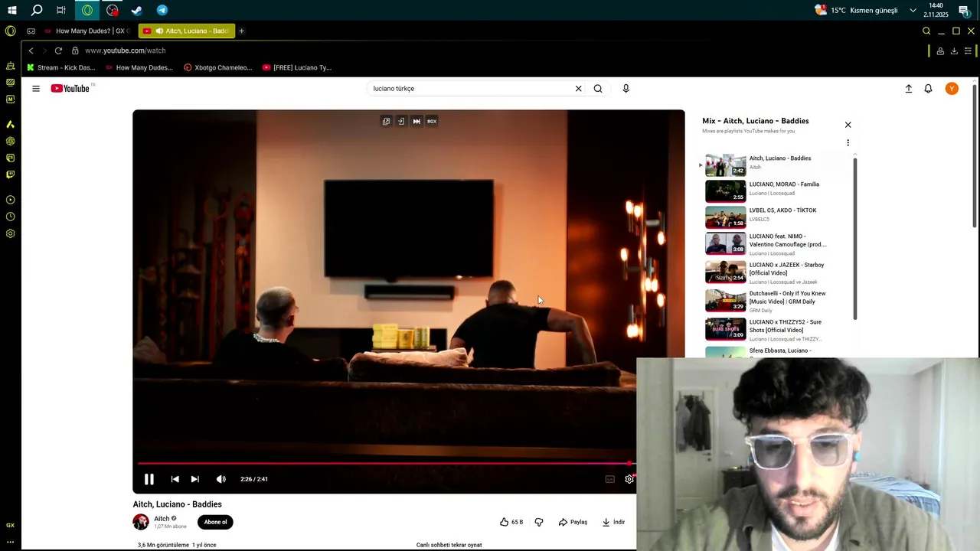
Task: Open Easy Setup sliders icon
Action: (969, 51)
